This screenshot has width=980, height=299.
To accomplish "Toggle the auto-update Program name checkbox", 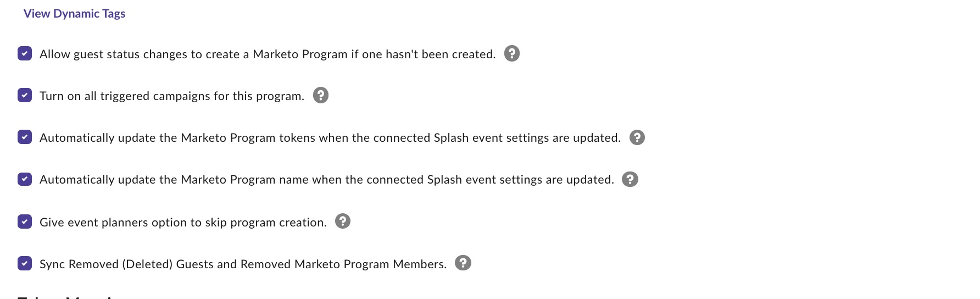I will point(25,179).
